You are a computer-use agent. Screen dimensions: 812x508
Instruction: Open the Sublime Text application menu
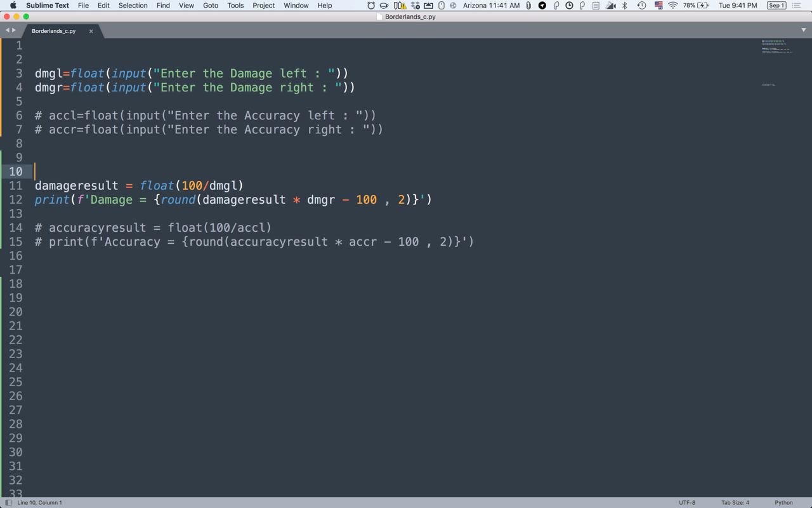click(48, 5)
